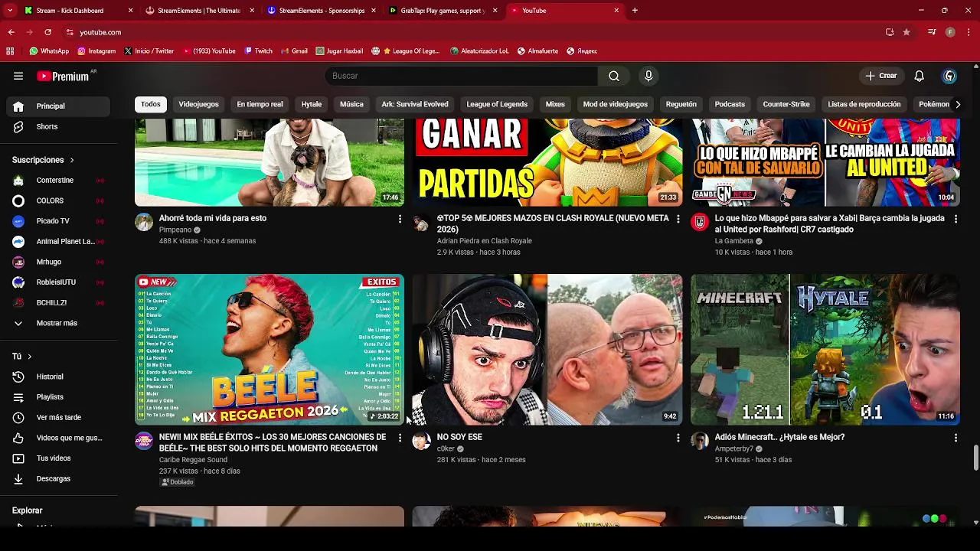Open Chrome tab search dropdown
The width and height of the screenshot is (980, 551).
pyautogui.click(x=10, y=11)
